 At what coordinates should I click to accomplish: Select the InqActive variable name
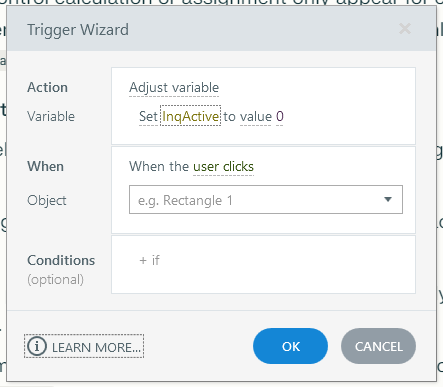pyautogui.click(x=191, y=116)
